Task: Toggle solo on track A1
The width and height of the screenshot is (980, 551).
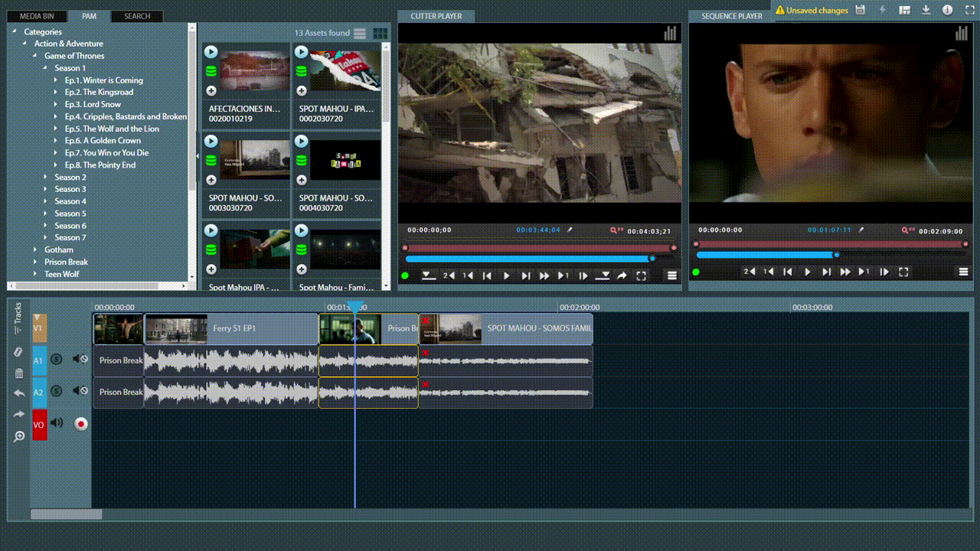Action: tap(56, 358)
